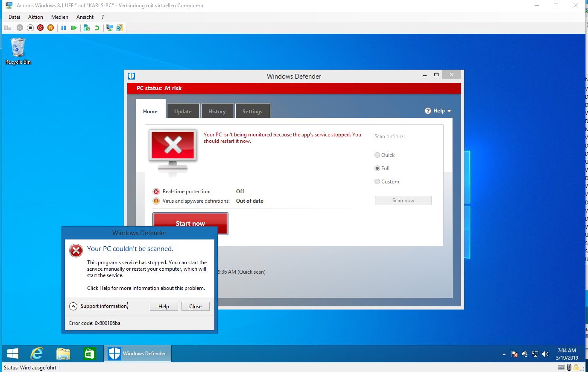Close the error dialog with Close button
The width and height of the screenshot is (588, 372).
click(195, 307)
